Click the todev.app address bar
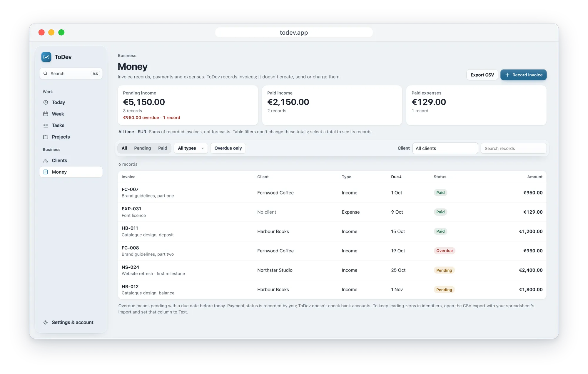 click(x=294, y=32)
